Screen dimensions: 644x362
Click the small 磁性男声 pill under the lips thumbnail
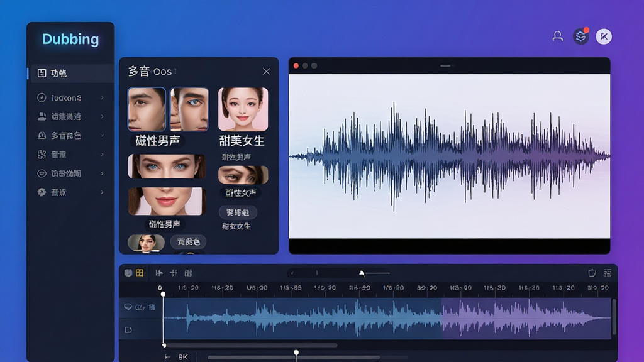[164, 224]
